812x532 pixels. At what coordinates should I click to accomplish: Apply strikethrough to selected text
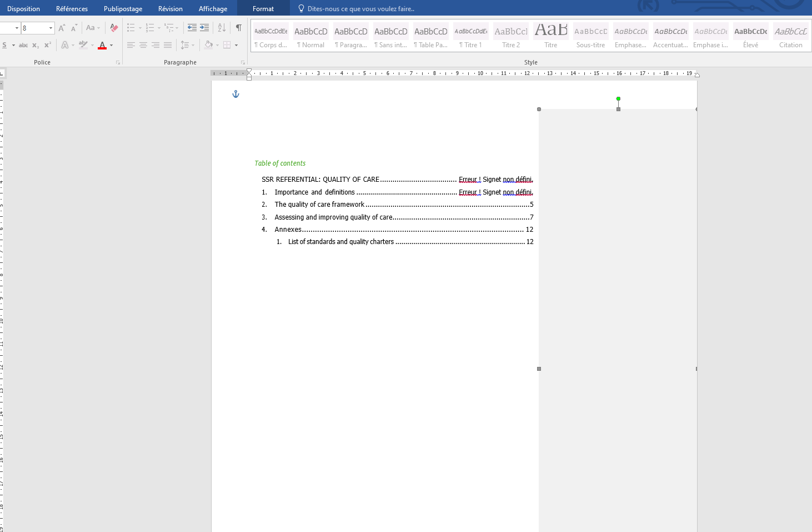pyautogui.click(x=23, y=45)
